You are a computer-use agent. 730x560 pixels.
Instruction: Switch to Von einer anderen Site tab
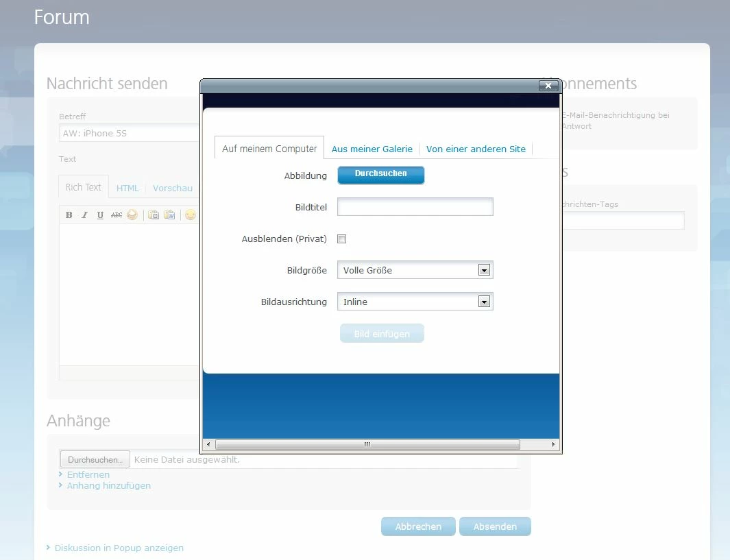[x=476, y=149]
